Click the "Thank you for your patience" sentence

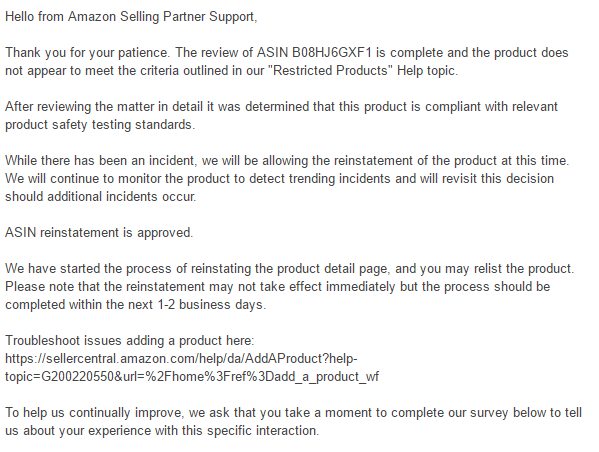tap(87, 52)
